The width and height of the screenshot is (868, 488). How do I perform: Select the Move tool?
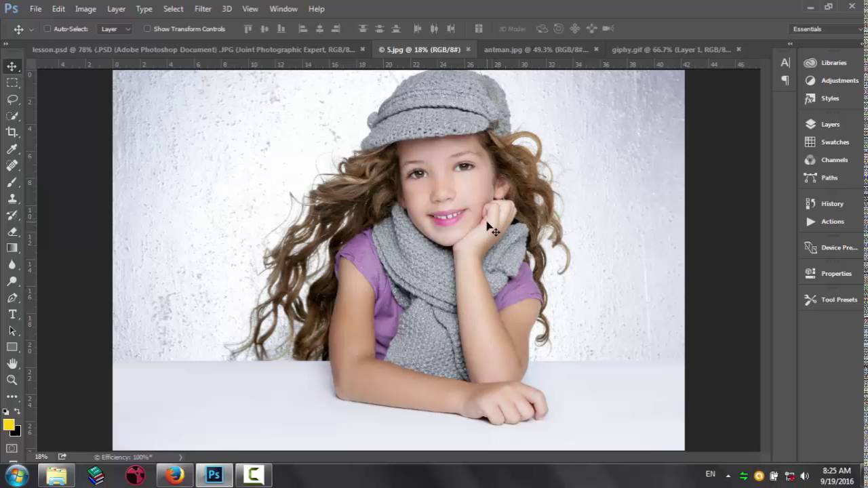(x=12, y=66)
